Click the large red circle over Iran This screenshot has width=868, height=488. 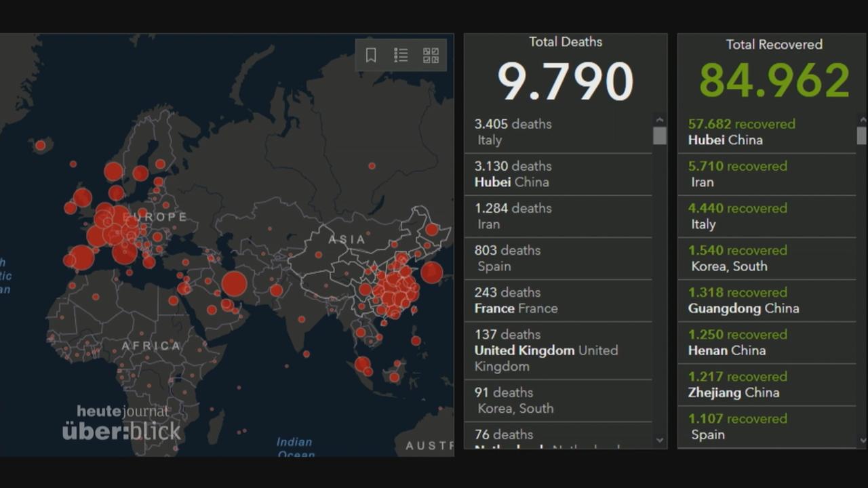(x=234, y=284)
